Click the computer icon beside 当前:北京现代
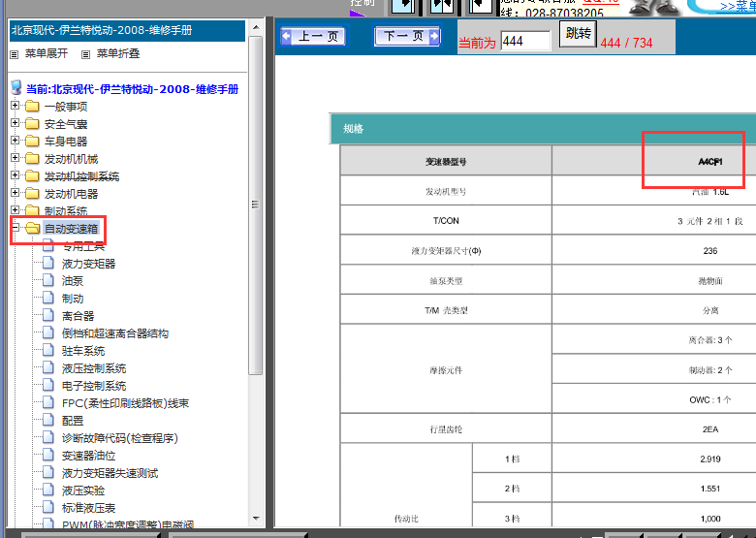Viewport: 756px width, 538px height. tap(16, 88)
